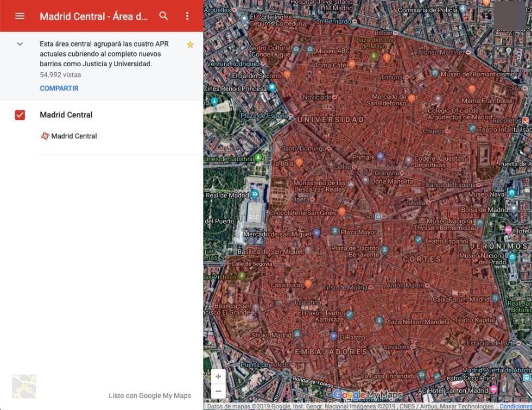The width and height of the screenshot is (532, 410).
Task: Zoom out using the minus button
Action: coord(218,390)
